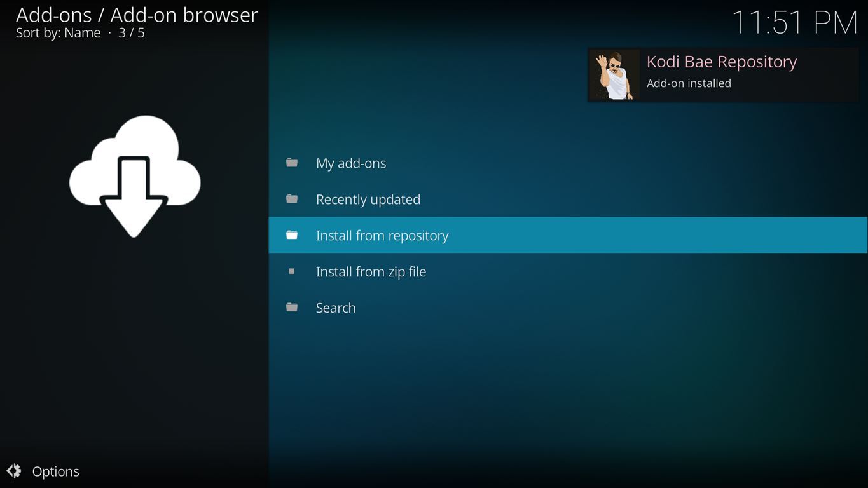
Task: Click the folder icon for Install from repository
Action: 292,235
